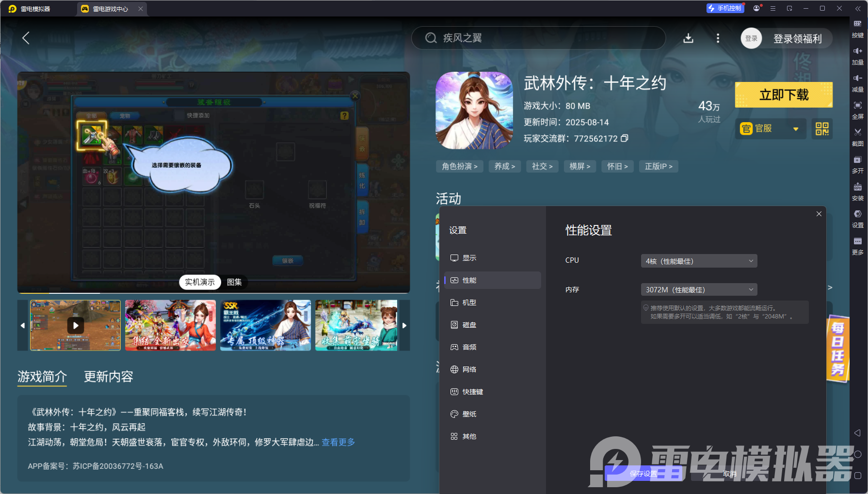Open the 横屏 tag
Viewport: 868px width, 494px height.
click(580, 166)
